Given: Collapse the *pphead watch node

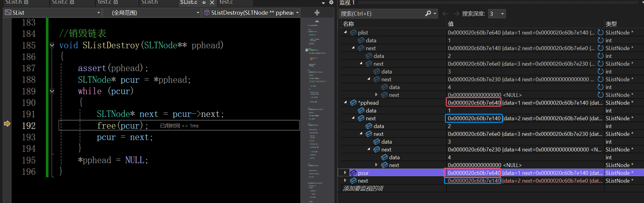Looking at the screenshot, I should tap(346, 102).
